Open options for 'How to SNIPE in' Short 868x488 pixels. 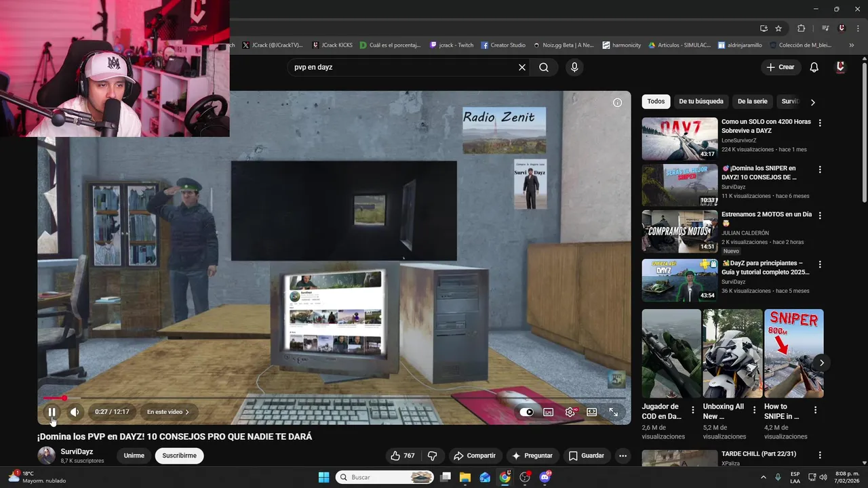point(815,410)
